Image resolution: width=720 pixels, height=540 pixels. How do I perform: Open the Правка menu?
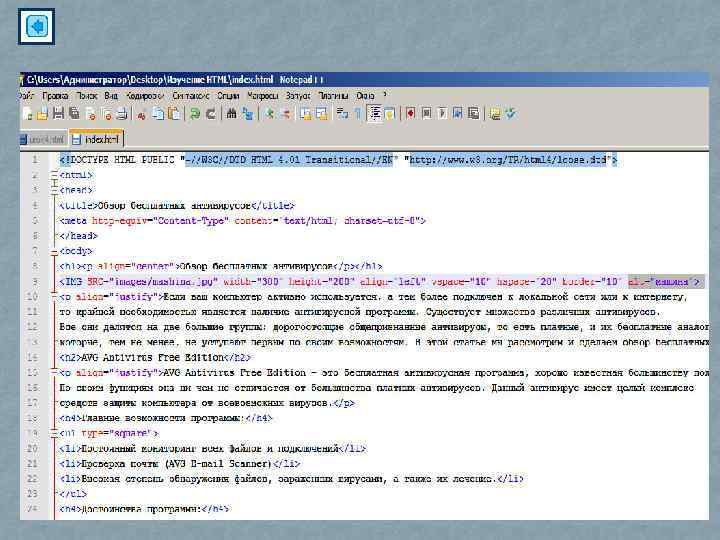55,96
